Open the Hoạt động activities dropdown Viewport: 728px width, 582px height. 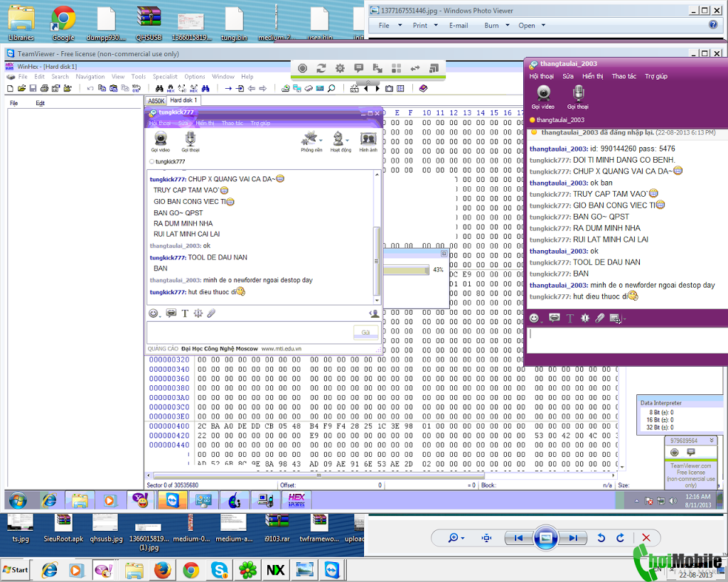click(341, 141)
